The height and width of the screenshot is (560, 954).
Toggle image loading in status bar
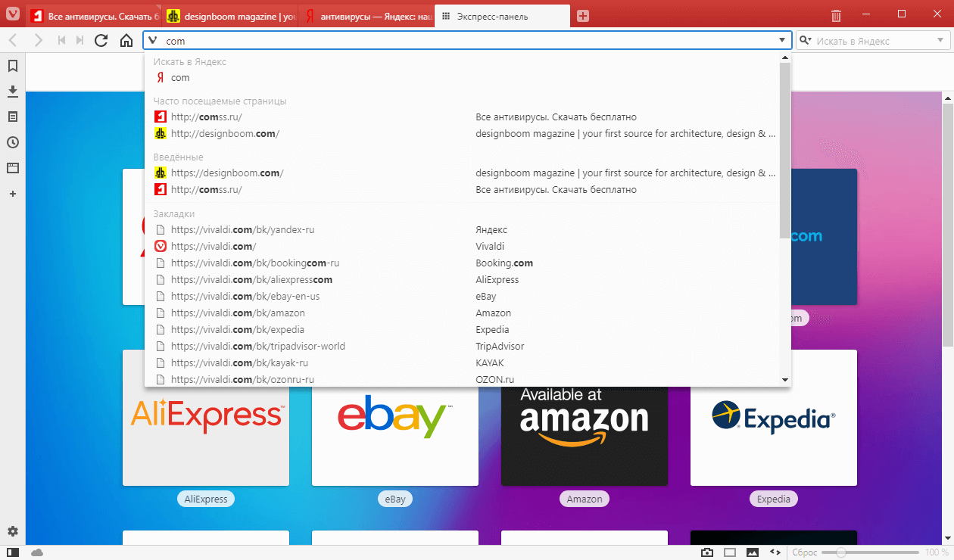coord(752,552)
